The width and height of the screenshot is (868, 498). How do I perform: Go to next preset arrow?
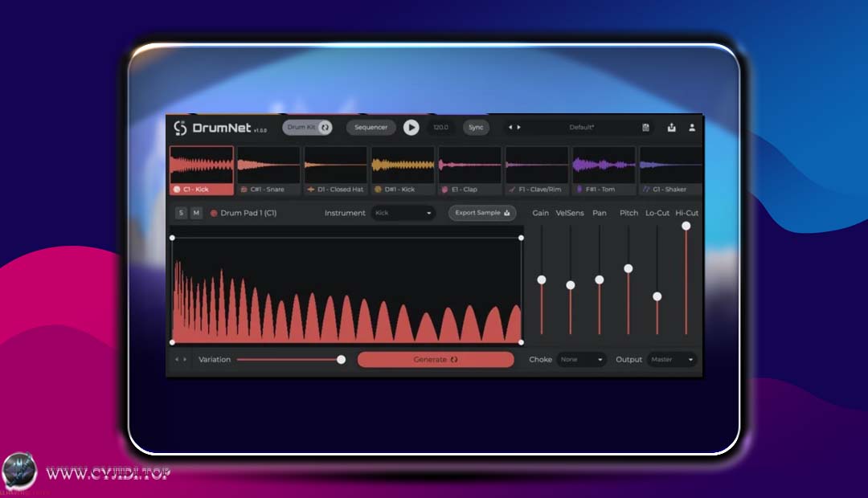tap(518, 127)
